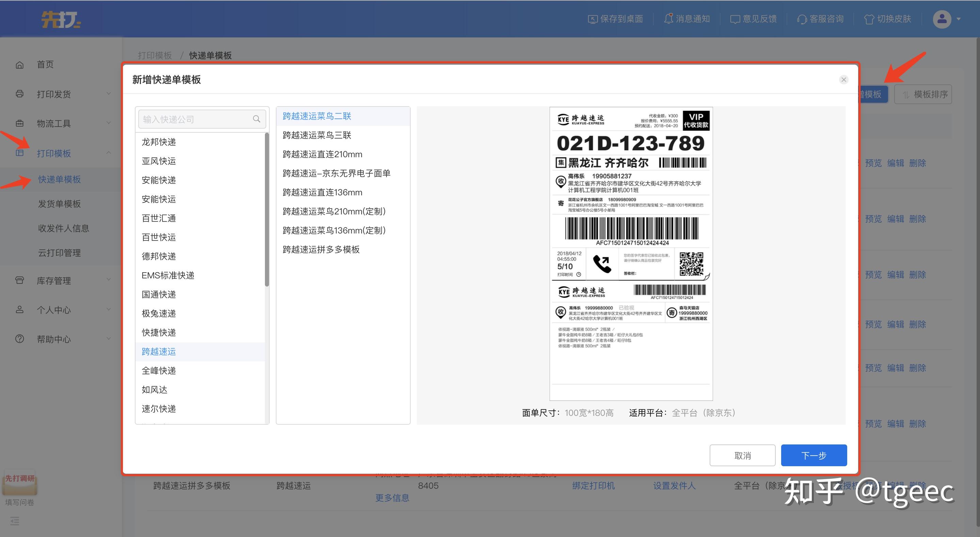Open the account dropdown arrow beside avatar
The image size is (980, 537).
pos(959,19)
